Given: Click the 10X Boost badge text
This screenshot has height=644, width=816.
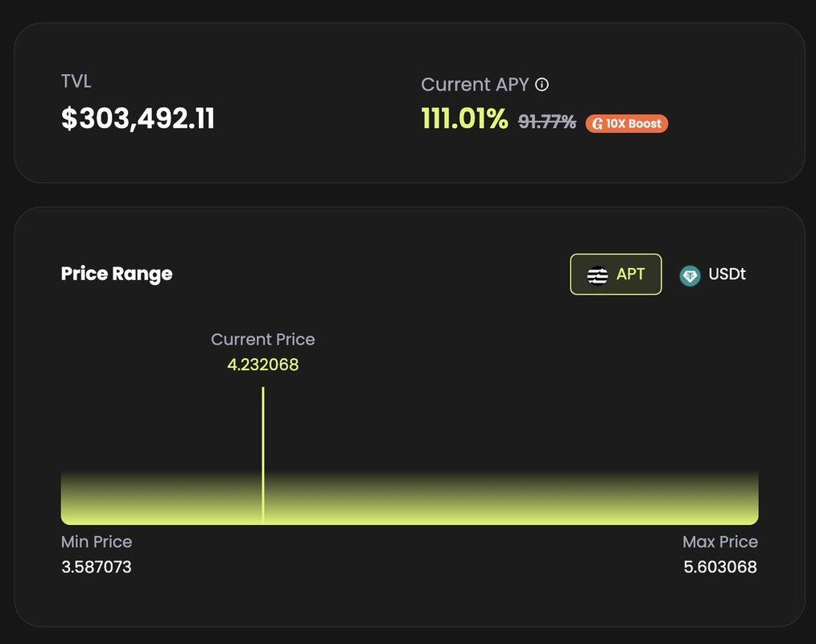Looking at the screenshot, I should (x=634, y=124).
